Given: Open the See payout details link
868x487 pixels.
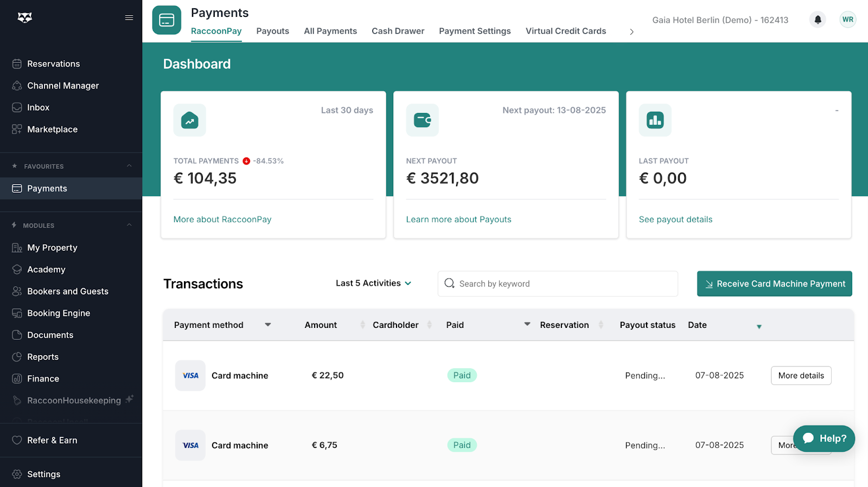Looking at the screenshot, I should click(675, 219).
